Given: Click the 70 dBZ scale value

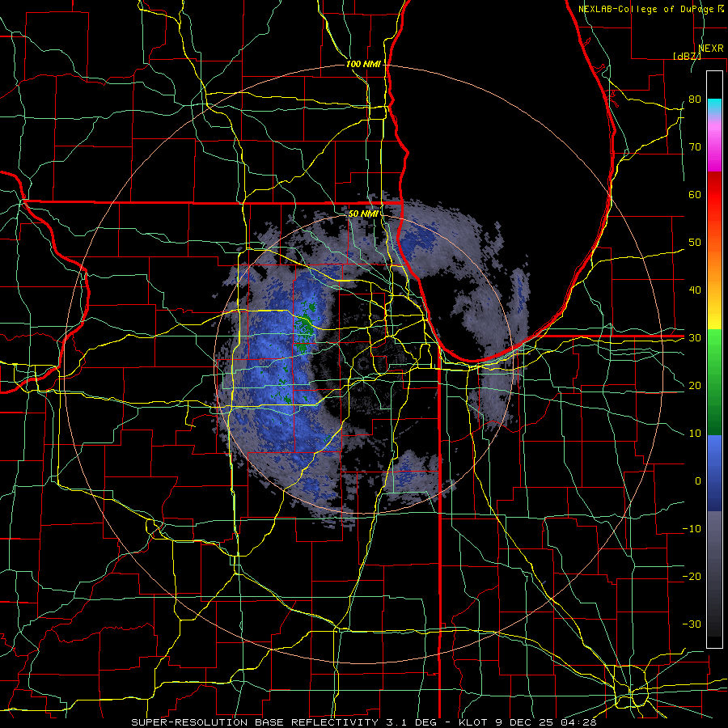Looking at the screenshot, I should pos(695,146).
